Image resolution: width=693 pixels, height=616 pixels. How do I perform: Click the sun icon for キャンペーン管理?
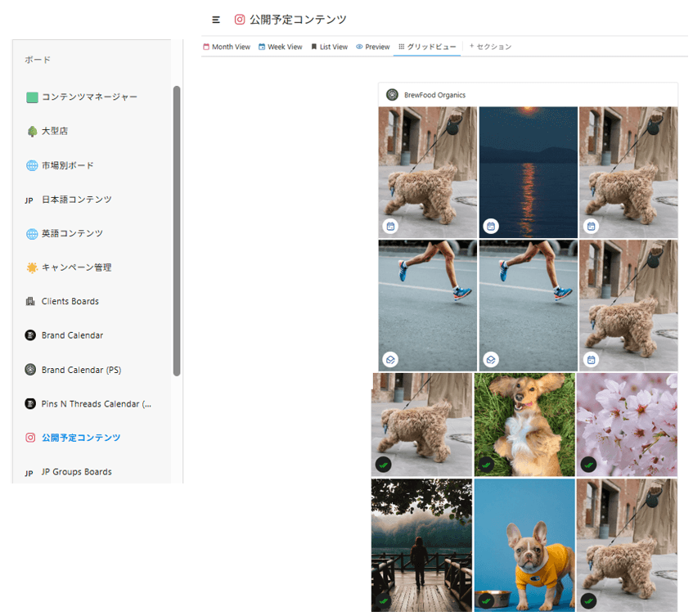coord(32,268)
